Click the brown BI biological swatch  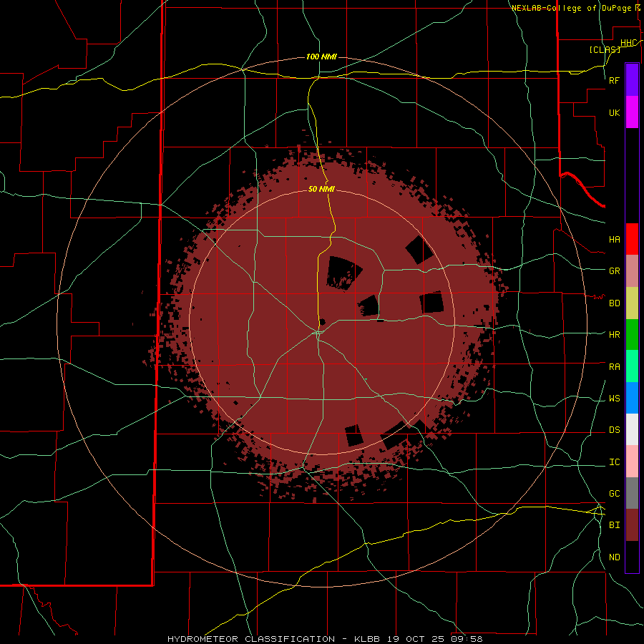(x=632, y=525)
